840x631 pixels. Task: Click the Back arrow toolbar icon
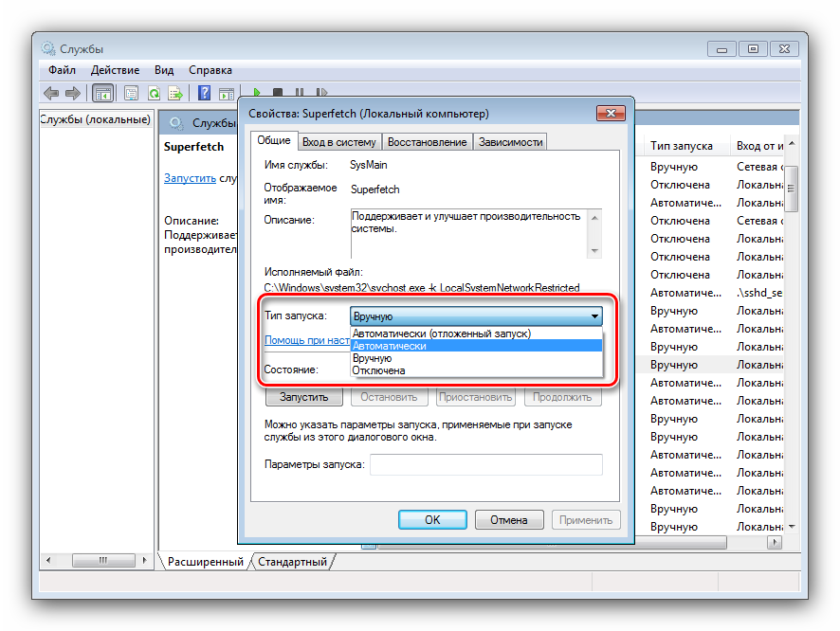pyautogui.click(x=51, y=93)
